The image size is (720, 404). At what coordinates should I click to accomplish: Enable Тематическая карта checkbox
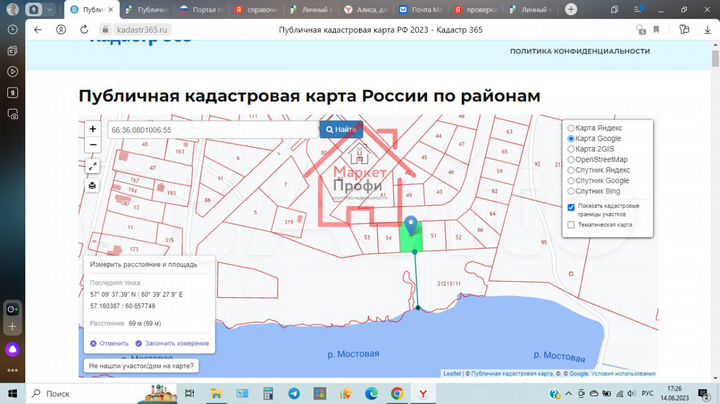tap(571, 225)
